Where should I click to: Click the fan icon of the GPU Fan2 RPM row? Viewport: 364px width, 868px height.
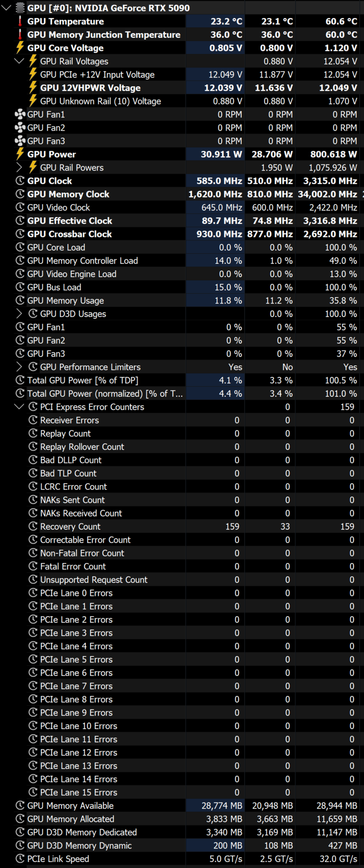(20, 127)
